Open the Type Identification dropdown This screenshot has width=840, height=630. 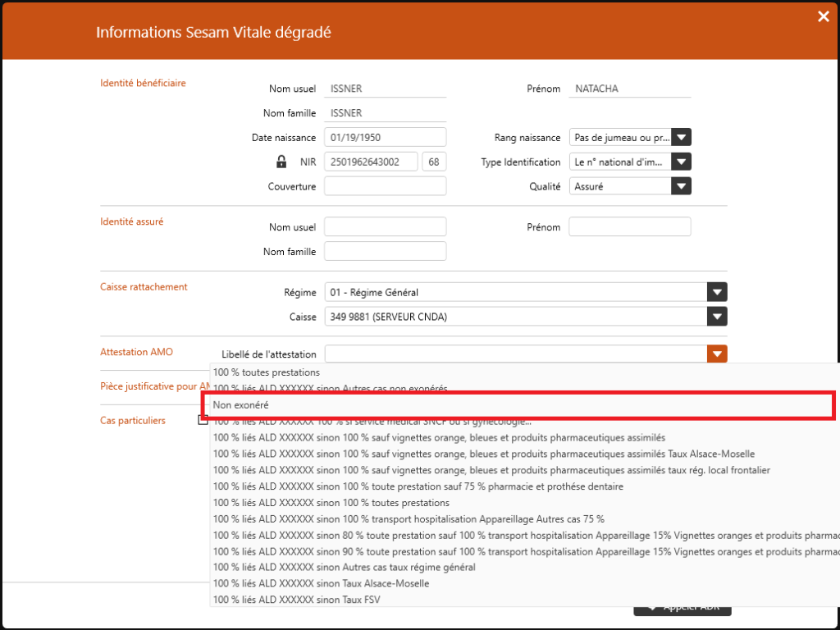coord(682,162)
